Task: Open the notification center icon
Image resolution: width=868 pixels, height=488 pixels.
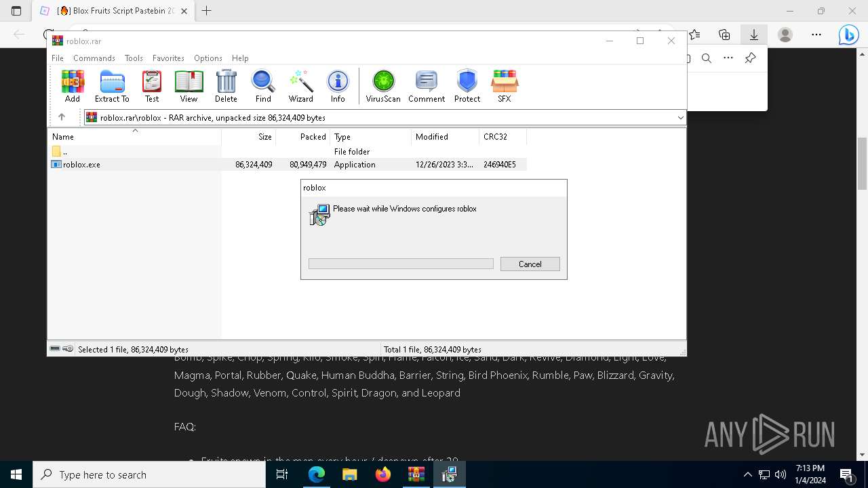Action: (846, 474)
